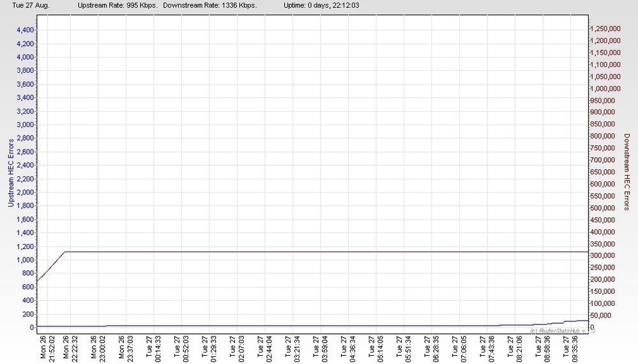Click the 3,000 upstream axis label
The width and height of the screenshot is (638, 364).
point(26,125)
